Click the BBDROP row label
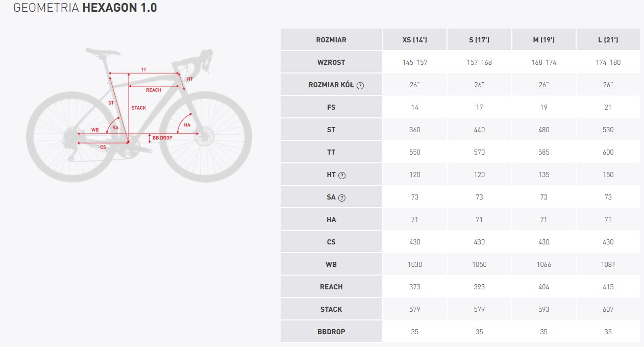This screenshot has width=644, height=347. tap(331, 332)
